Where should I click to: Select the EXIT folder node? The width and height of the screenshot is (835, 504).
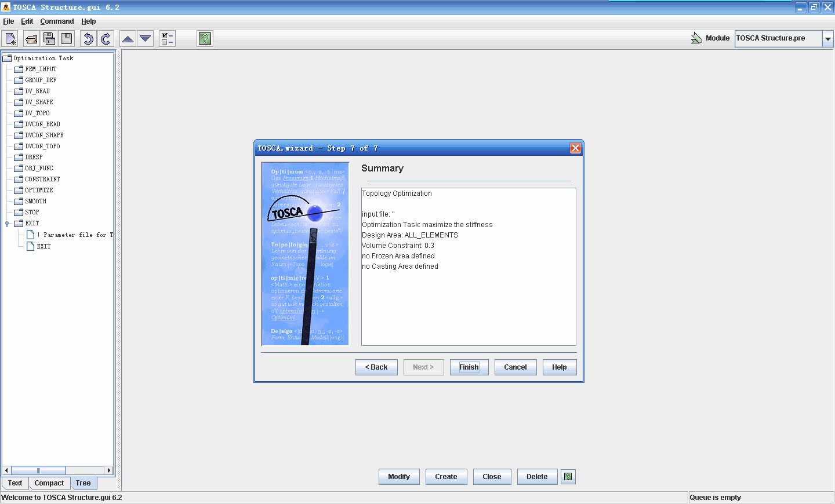pyautogui.click(x=27, y=223)
